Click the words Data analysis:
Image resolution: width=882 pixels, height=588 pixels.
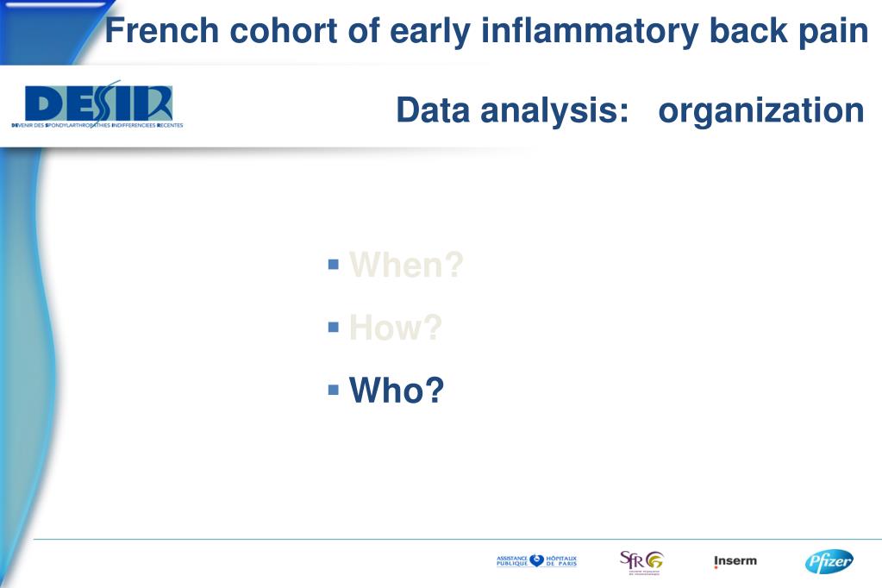click(512, 109)
